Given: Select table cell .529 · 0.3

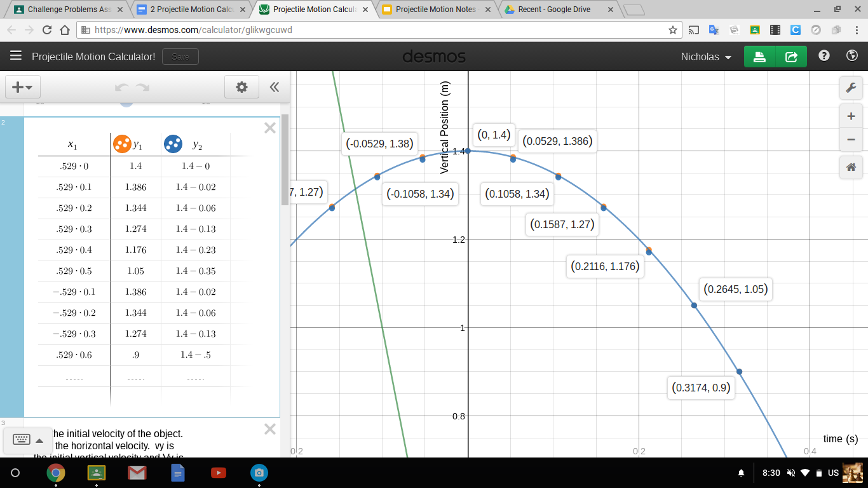Looking at the screenshot, I should pyautogui.click(x=74, y=229).
